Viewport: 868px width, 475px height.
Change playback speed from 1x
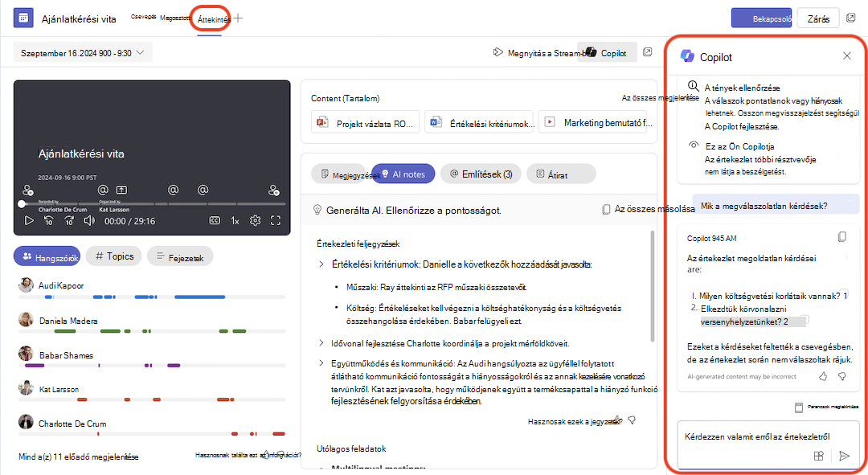(x=235, y=221)
